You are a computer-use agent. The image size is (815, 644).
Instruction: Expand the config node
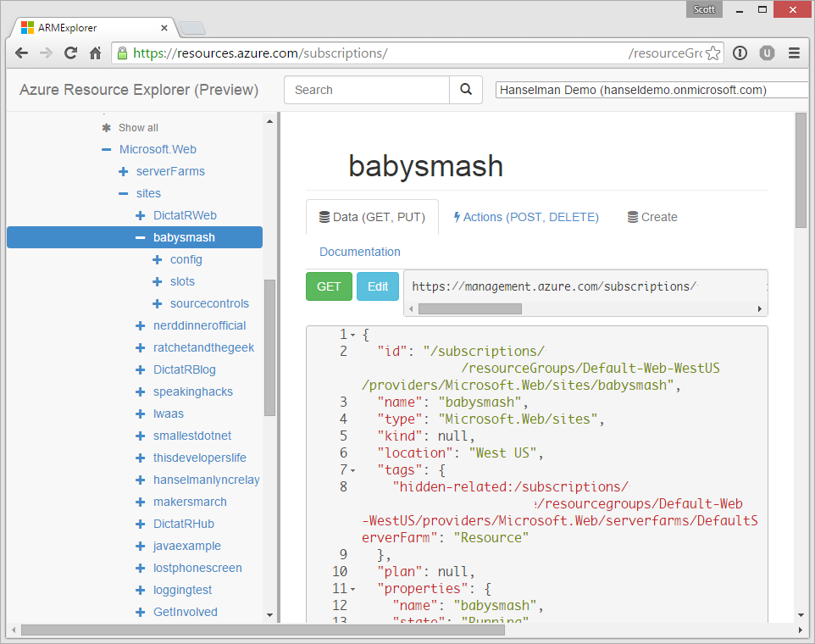point(158,259)
